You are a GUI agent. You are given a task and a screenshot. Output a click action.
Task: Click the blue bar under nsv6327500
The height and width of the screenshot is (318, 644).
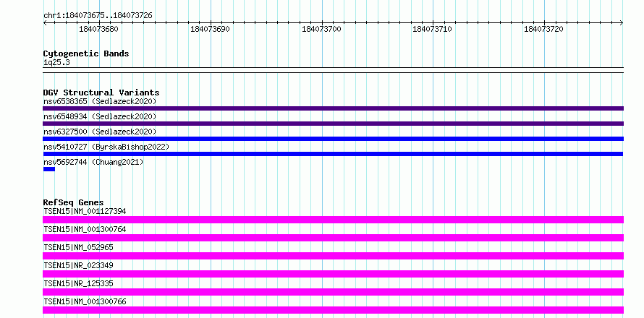tap(333, 139)
